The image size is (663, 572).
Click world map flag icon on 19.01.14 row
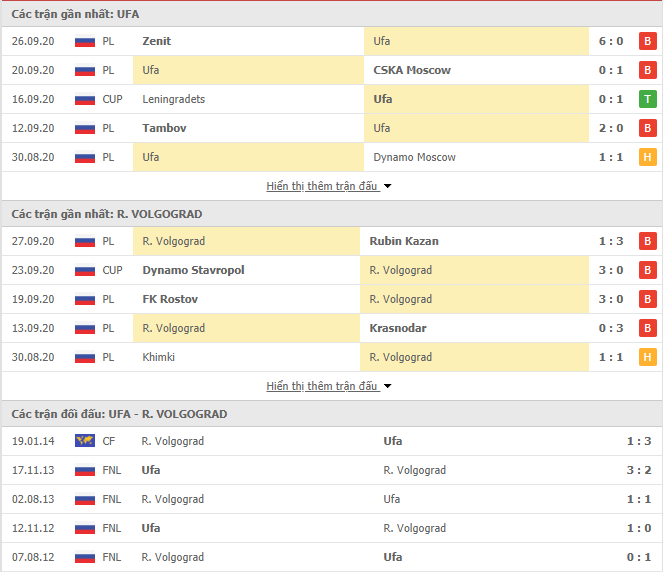pos(85,441)
